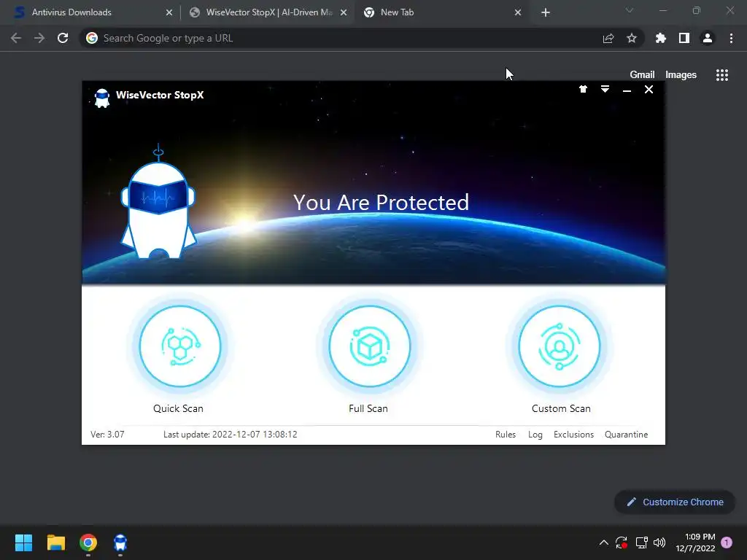This screenshot has width=747, height=560.
Task: Open File Explorer from taskbar
Action: tap(56, 542)
